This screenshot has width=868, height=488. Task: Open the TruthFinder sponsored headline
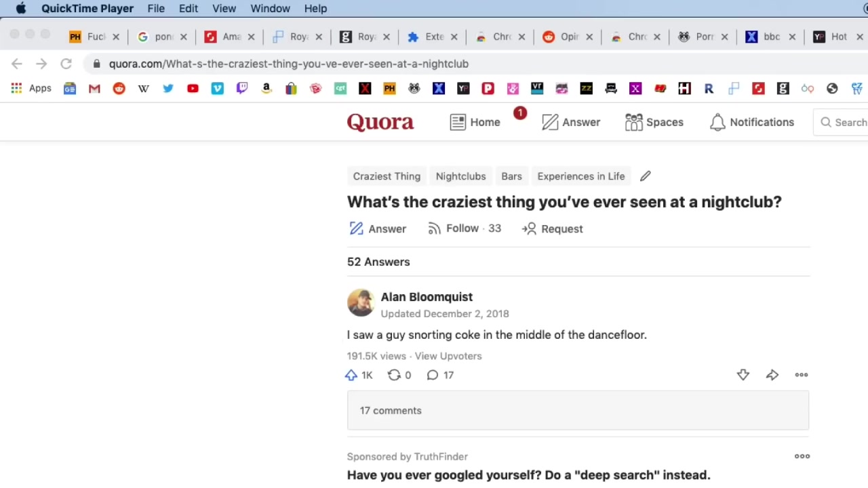click(529, 475)
